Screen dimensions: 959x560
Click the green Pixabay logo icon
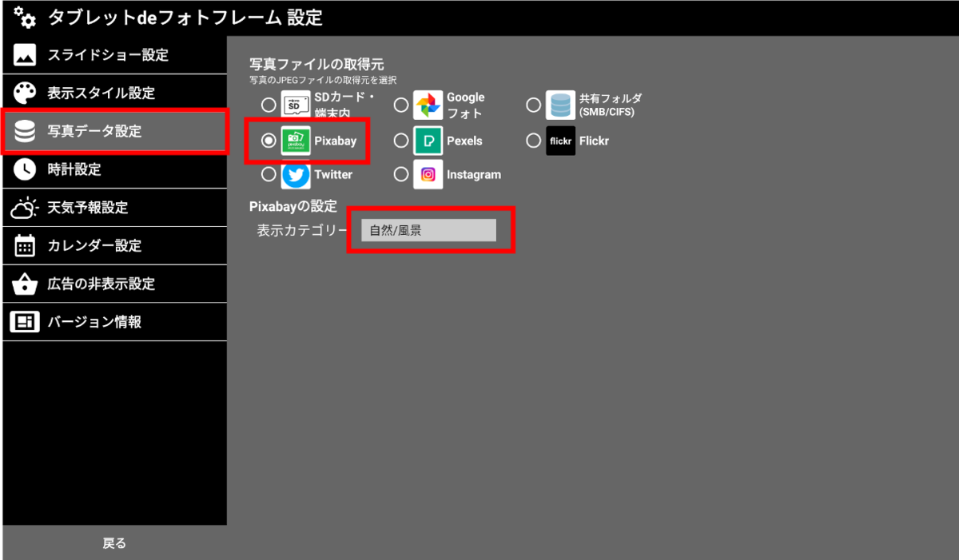pos(296,141)
